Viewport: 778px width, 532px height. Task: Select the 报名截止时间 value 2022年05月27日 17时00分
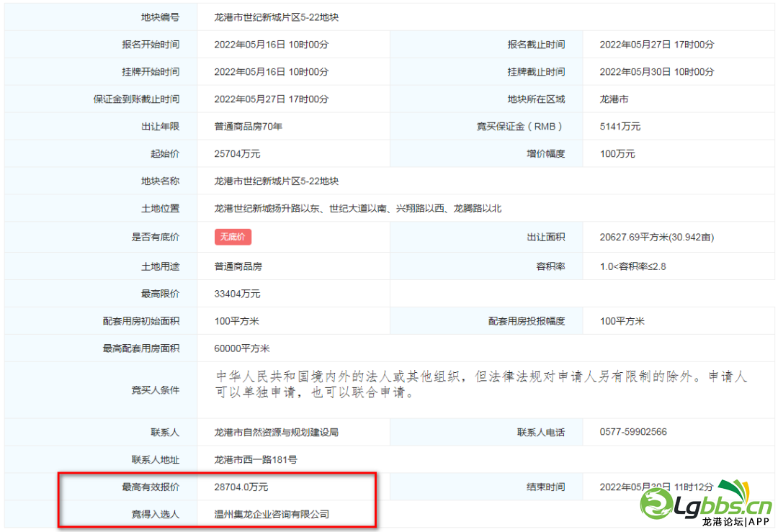coord(656,45)
